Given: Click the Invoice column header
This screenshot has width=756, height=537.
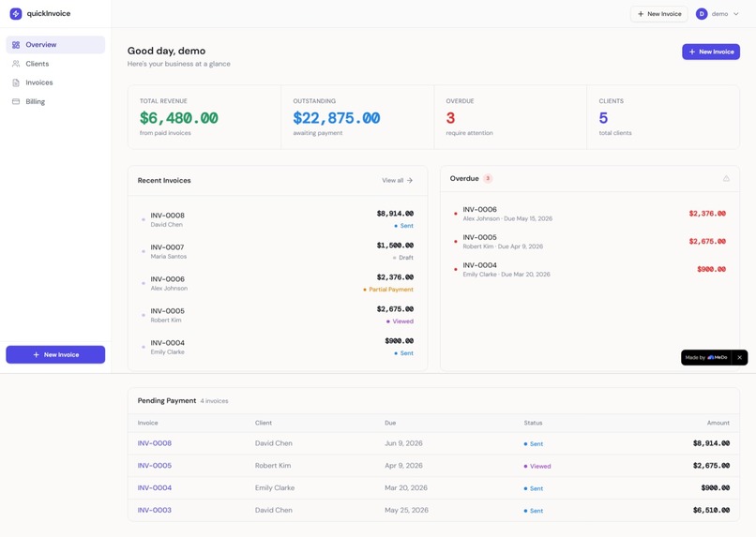Looking at the screenshot, I should 147,423.
